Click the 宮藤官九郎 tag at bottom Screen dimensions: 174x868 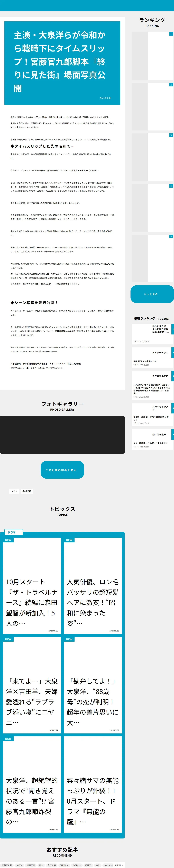point(7,865)
